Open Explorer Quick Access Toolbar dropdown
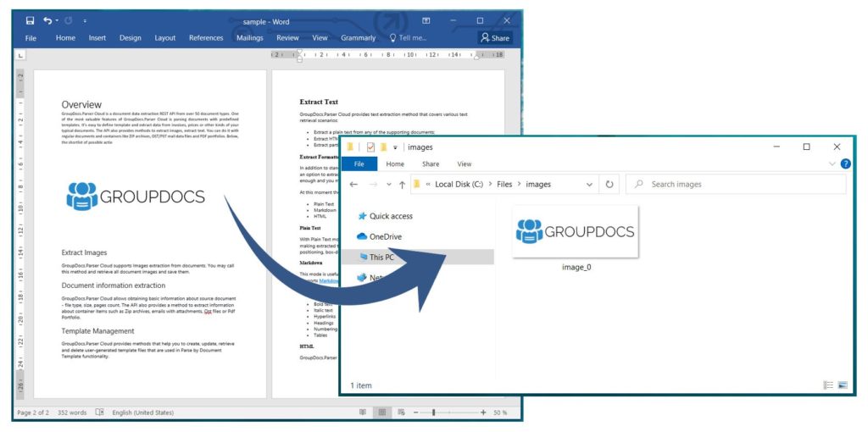This screenshot has height=432, width=868. pos(395,147)
